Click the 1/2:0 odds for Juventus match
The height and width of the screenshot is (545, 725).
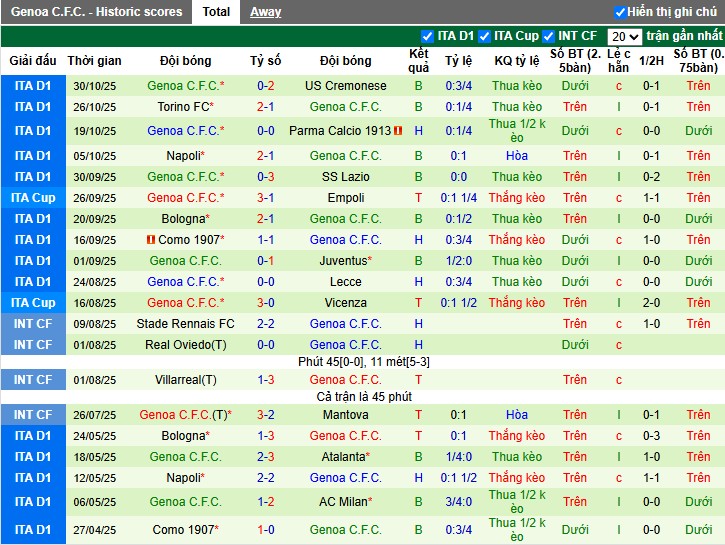coord(458,261)
